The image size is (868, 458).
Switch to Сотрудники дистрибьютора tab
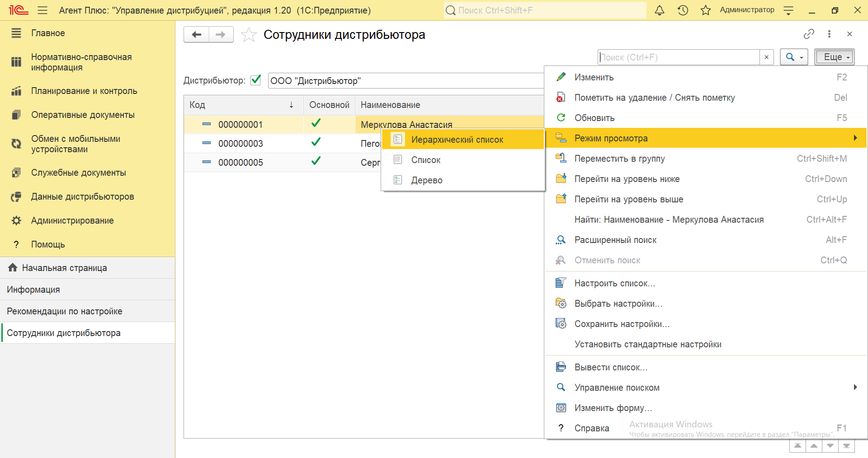[87, 333]
